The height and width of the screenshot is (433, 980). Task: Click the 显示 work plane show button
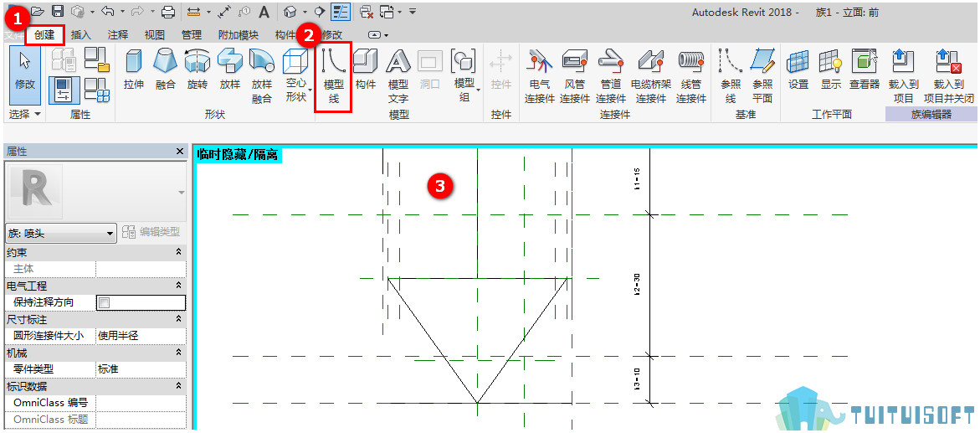831,69
